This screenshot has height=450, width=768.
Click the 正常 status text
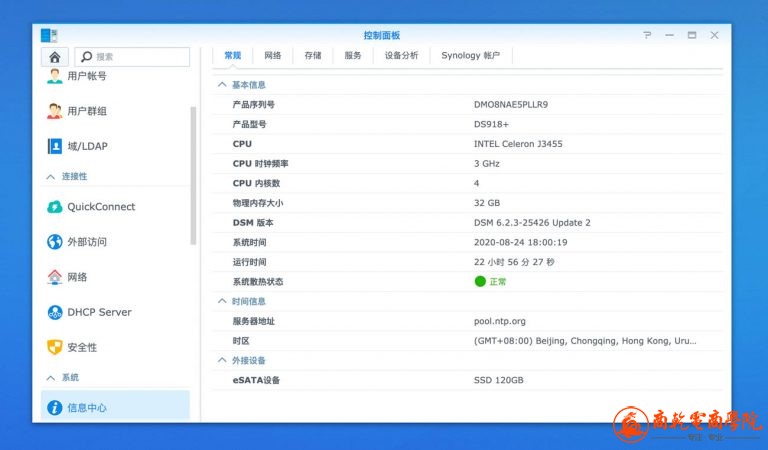point(498,282)
